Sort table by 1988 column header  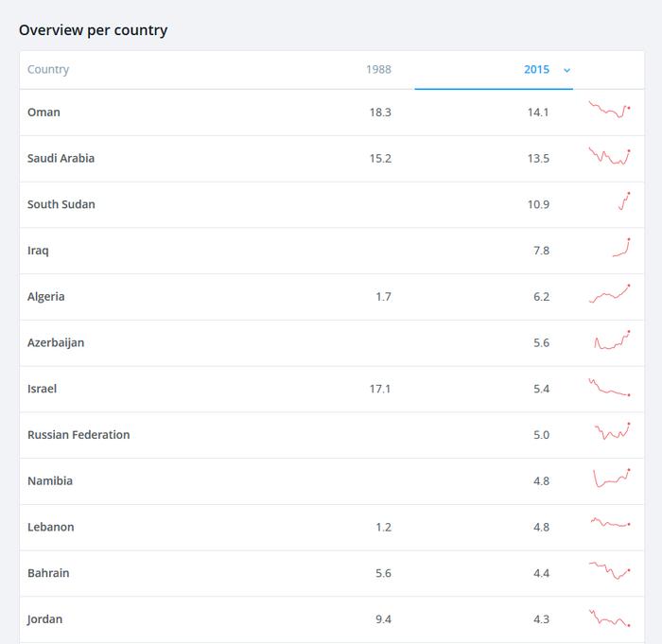click(378, 69)
